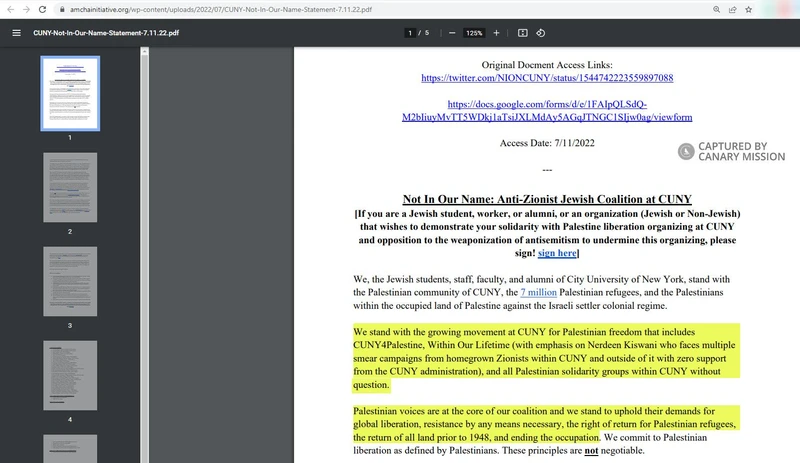Viewport: 800px width, 463px height.
Task: Click 'Original Docment Access Links:' text
Action: coord(547,65)
